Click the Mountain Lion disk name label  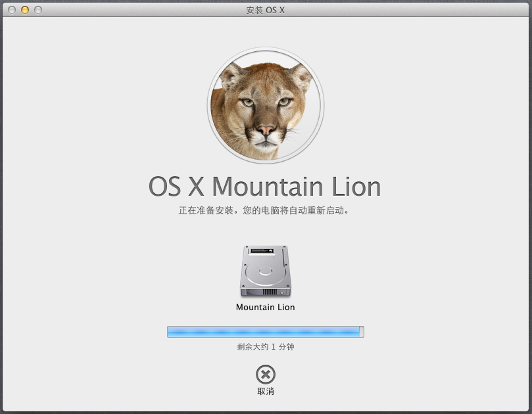tap(265, 307)
